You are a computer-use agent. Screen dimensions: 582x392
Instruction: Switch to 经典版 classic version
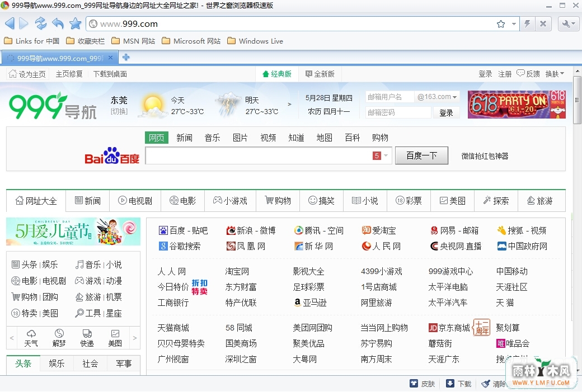click(277, 74)
